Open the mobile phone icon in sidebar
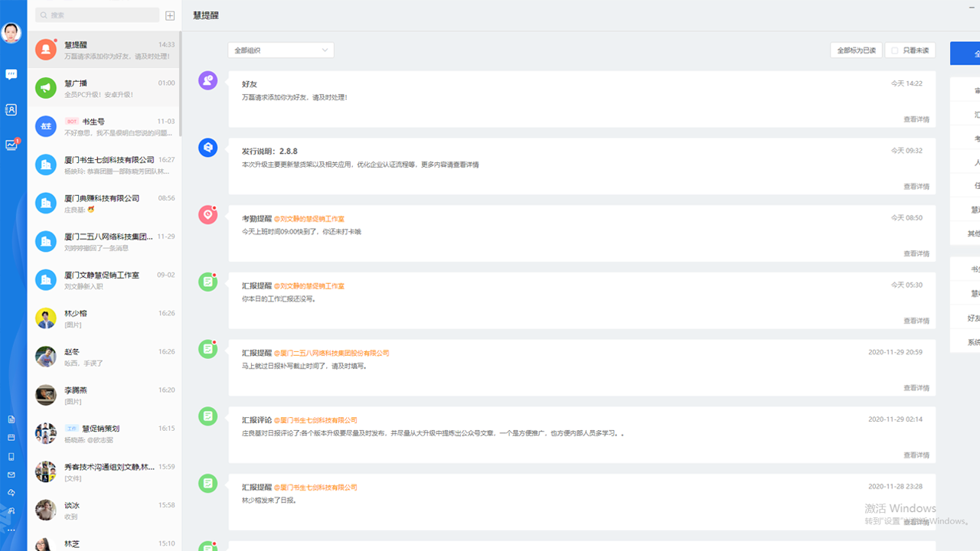980x551 pixels. (11, 456)
